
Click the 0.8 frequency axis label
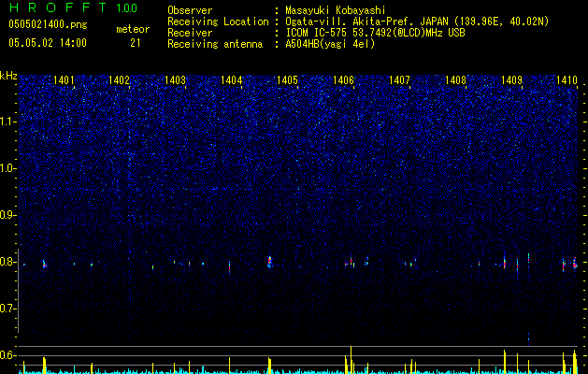(x=7, y=262)
